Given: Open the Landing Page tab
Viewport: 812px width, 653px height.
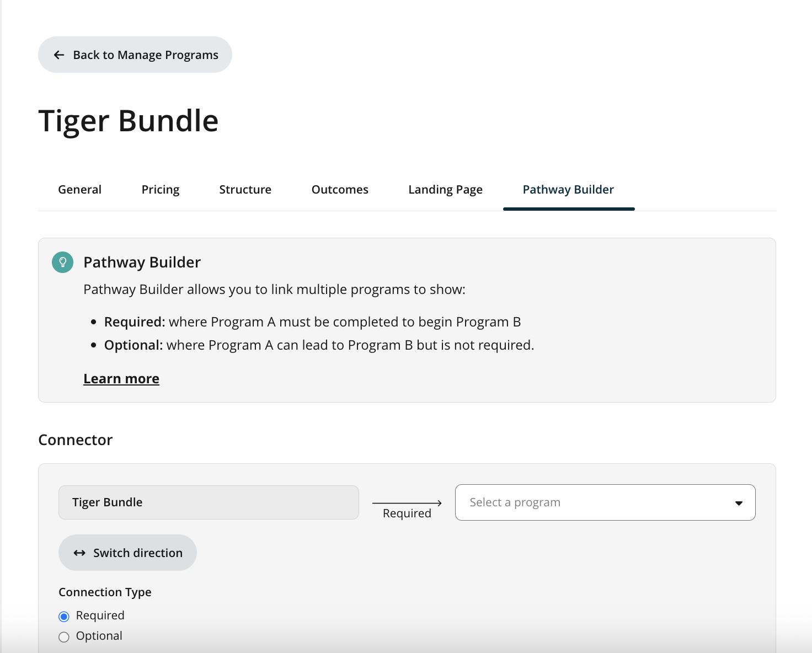Looking at the screenshot, I should click(x=445, y=190).
